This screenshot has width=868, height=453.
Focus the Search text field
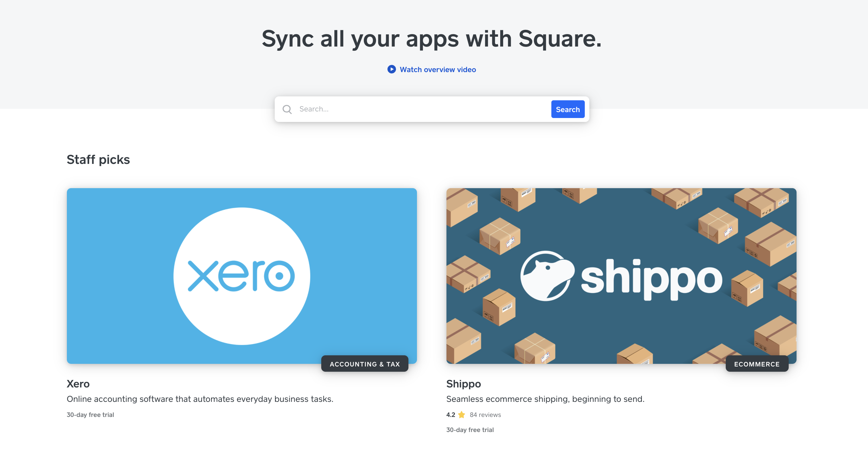pyautogui.click(x=421, y=109)
